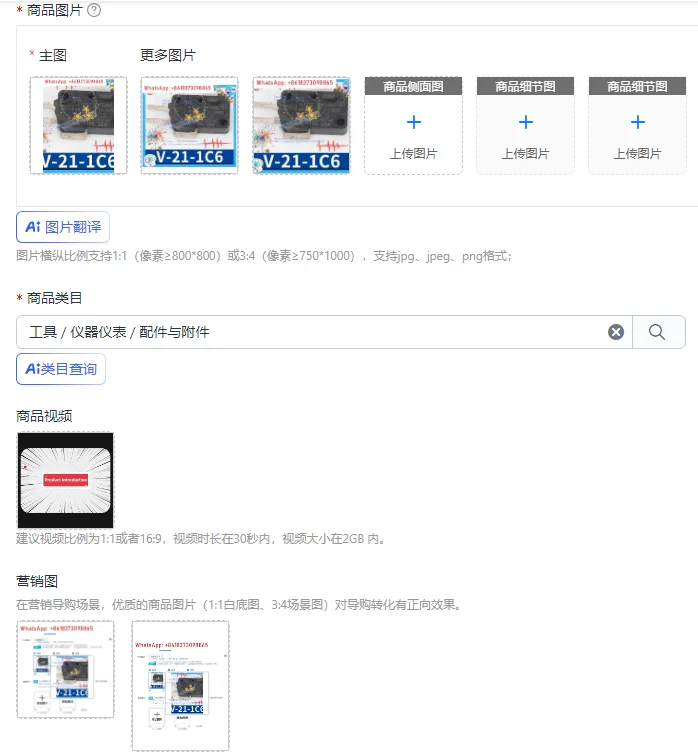Click the help icon beside 商品图片
Screen dimensions: 698x755
coord(94,10)
